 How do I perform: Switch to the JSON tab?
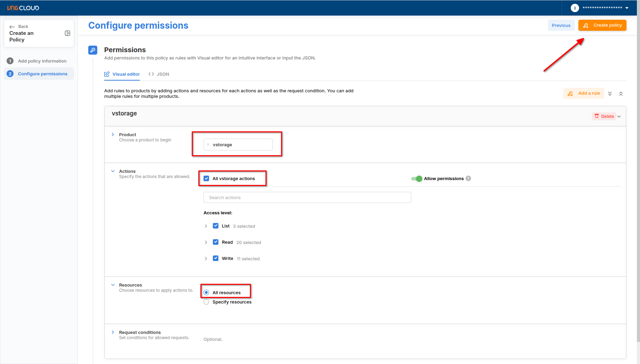click(x=159, y=74)
